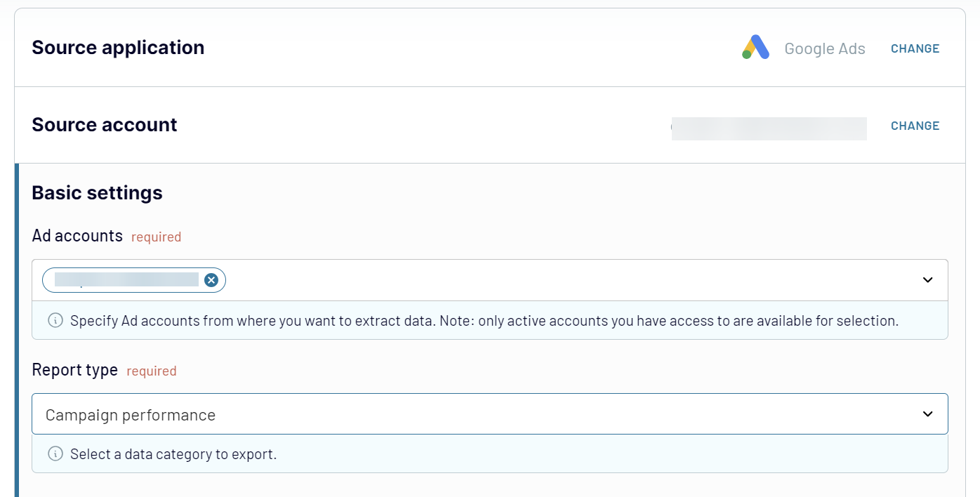This screenshot has width=980, height=497.
Task: Click the Report type required label
Action: 151,371
